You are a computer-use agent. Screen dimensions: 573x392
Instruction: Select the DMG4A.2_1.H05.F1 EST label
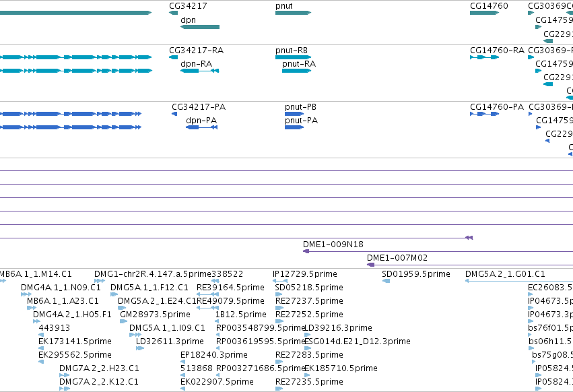[72, 314]
